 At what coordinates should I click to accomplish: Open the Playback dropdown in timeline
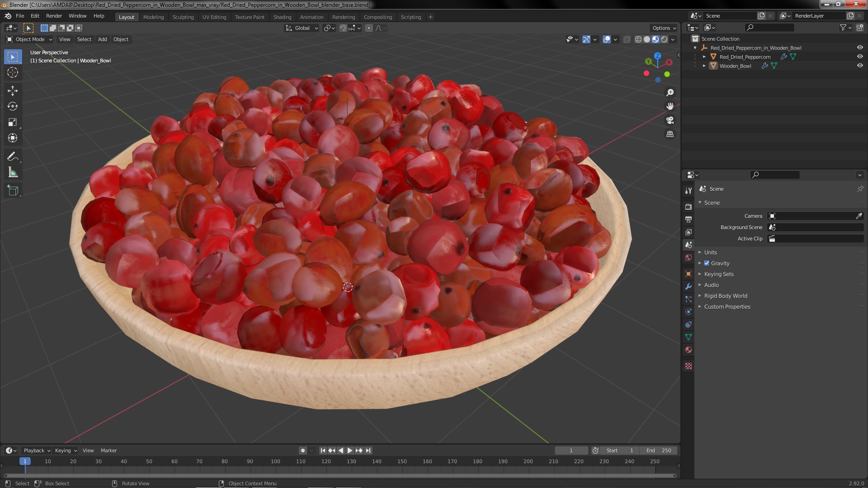(37, 450)
